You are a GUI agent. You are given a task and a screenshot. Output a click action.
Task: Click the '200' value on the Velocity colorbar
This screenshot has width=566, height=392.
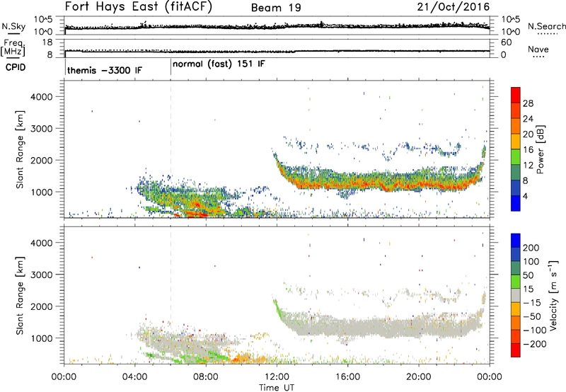click(531, 248)
